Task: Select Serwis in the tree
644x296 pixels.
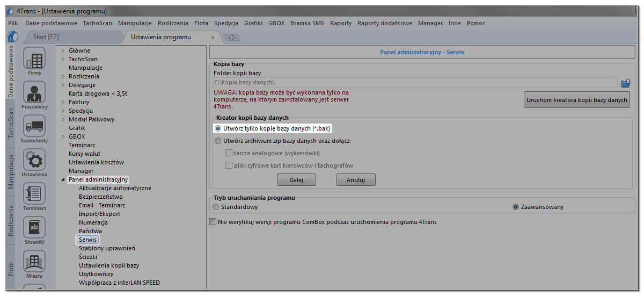Action: click(87, 240)
